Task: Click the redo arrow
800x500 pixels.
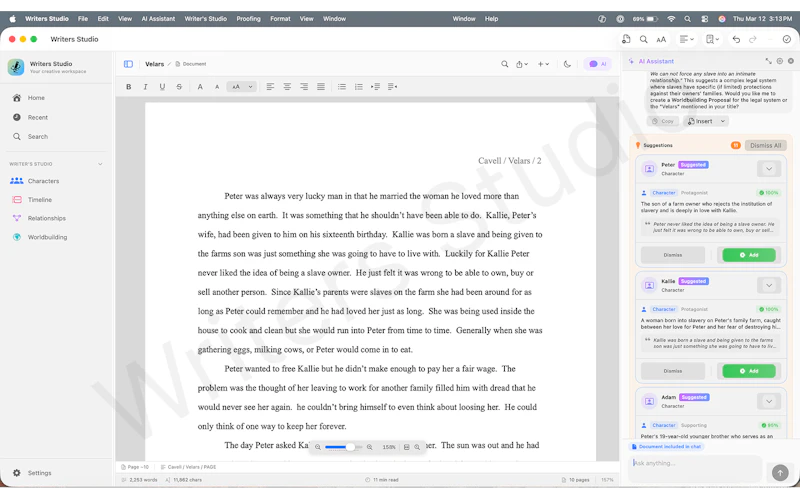Action: [753, 39]
